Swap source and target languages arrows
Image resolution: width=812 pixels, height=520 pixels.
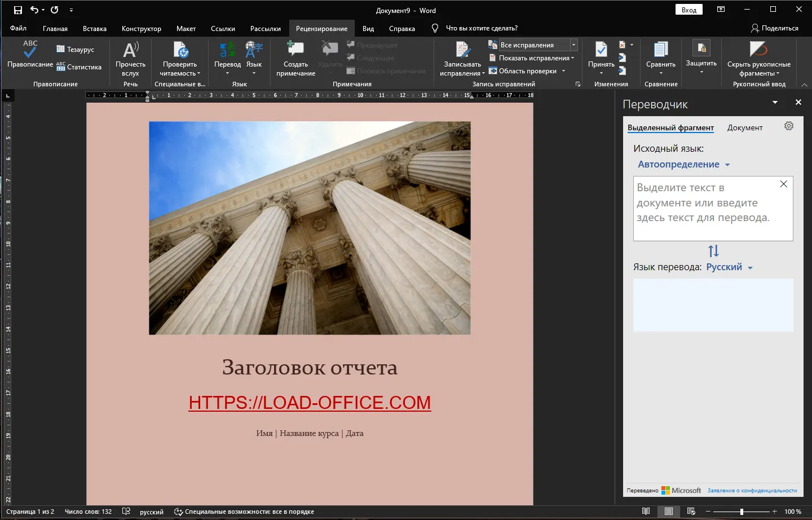tap(713, 251)
